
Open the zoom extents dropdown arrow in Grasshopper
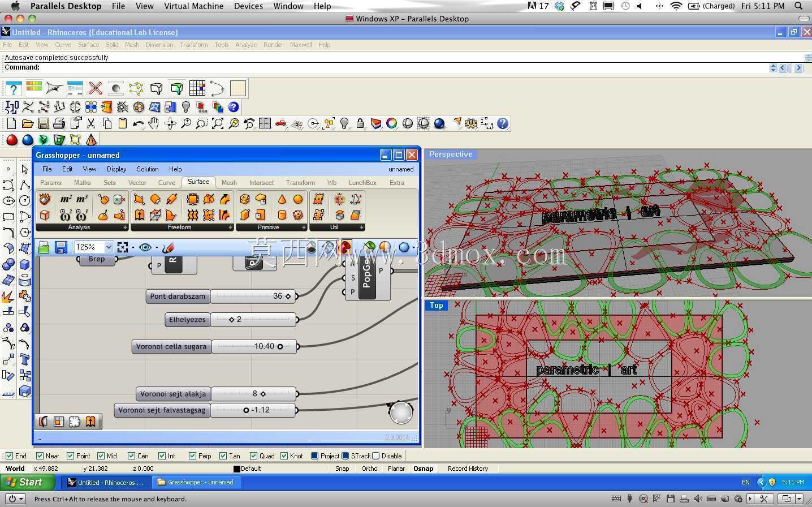133,247
